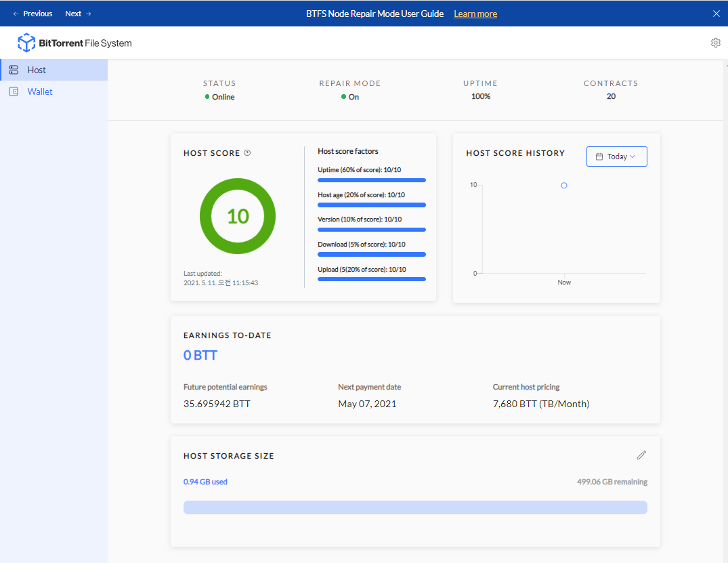Viewport: 728px width, 563px height.
Task: Open the Learn more link
Action: (x=475, y=14)
